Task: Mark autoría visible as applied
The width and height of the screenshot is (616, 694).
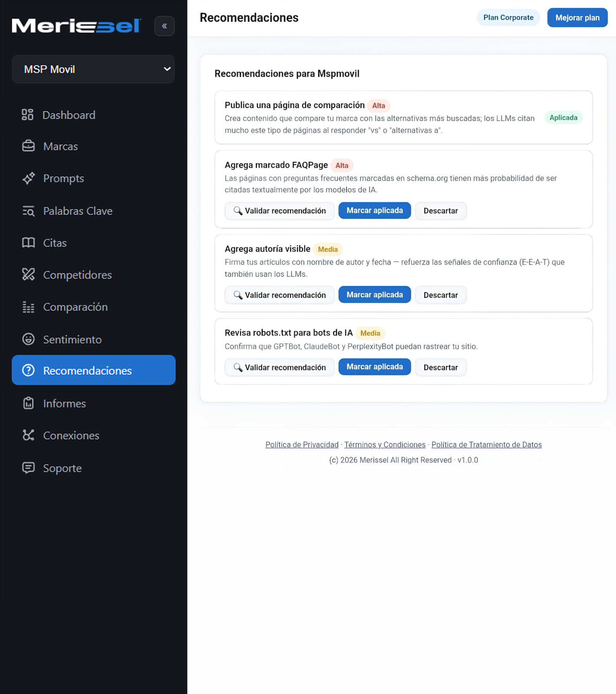Action: 375,295
